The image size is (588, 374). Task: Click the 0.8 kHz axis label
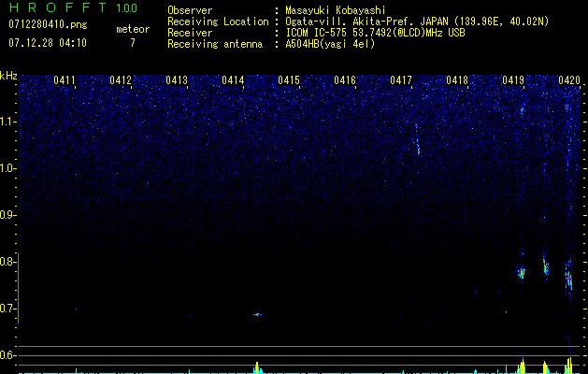(x=7, y=262)
